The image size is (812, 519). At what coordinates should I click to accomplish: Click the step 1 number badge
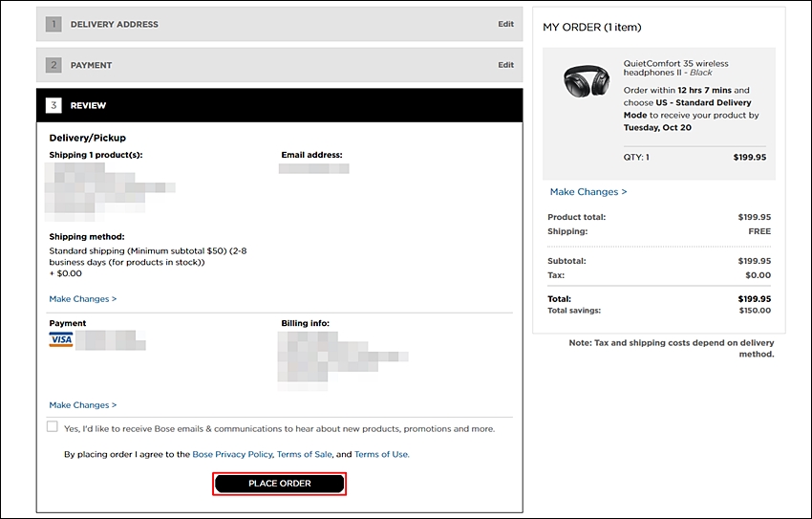point(53,24)
